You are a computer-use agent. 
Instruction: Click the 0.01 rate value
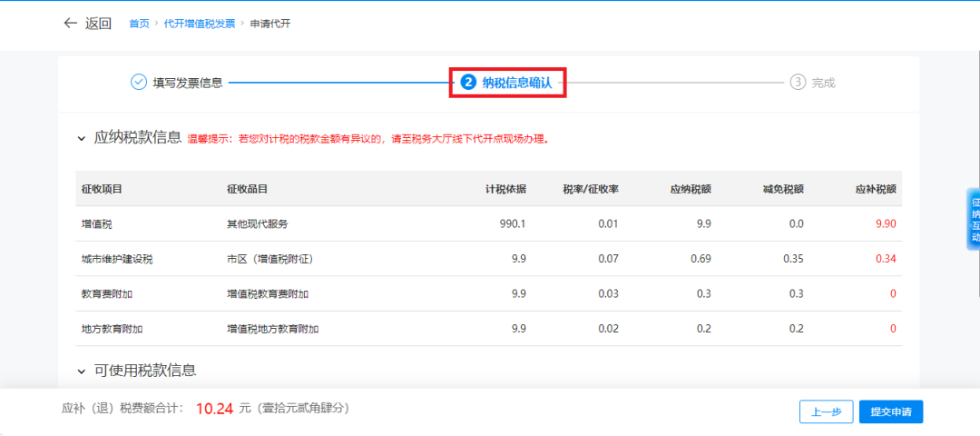point(608,224)
